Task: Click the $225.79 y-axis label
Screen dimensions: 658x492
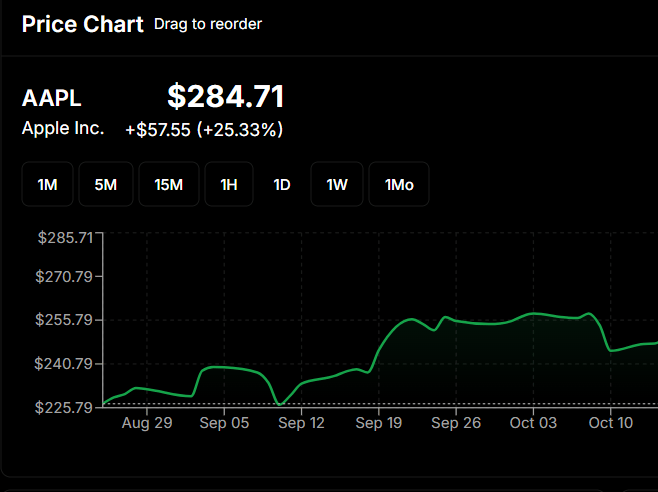Action: 65,407
